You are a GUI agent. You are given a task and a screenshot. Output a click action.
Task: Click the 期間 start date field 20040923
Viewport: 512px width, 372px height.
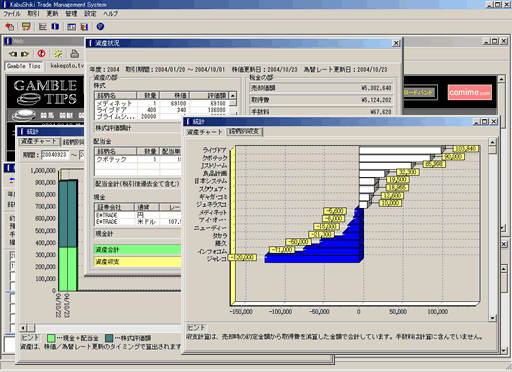coord(55,155)
